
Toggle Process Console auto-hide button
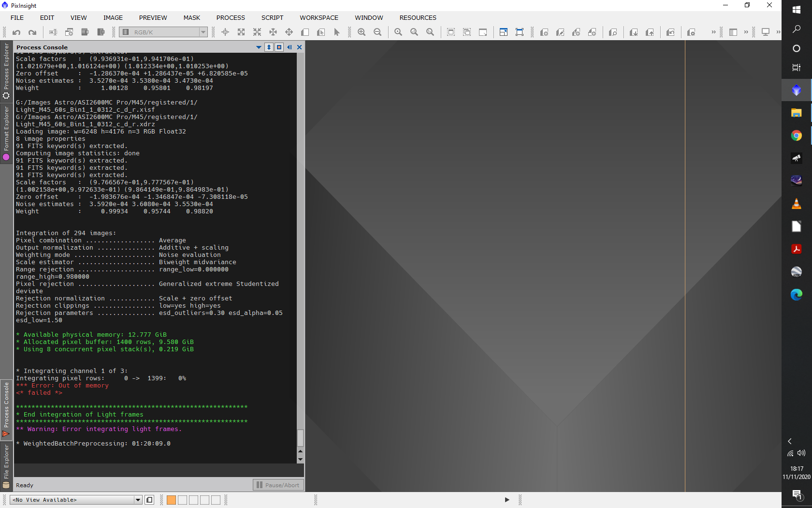click(x=289, y=47)
